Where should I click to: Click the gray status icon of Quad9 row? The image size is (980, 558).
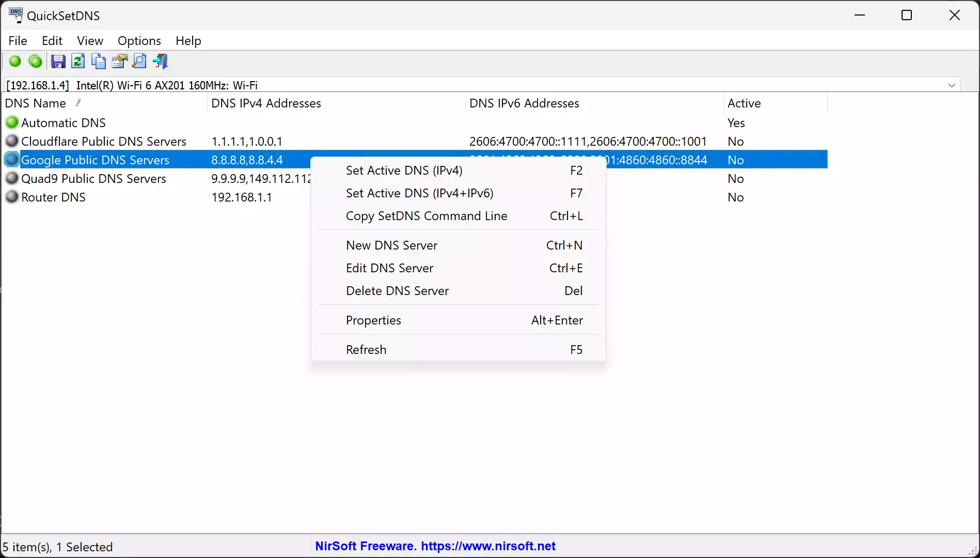[x=12, y=178]
